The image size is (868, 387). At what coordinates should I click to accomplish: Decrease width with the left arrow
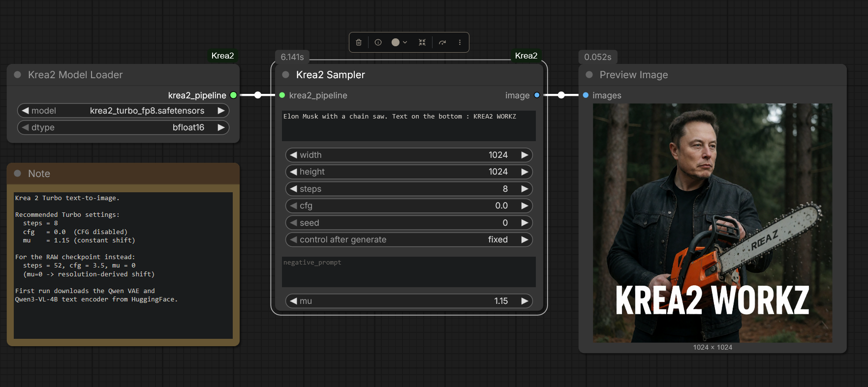(x=293, y=155)
